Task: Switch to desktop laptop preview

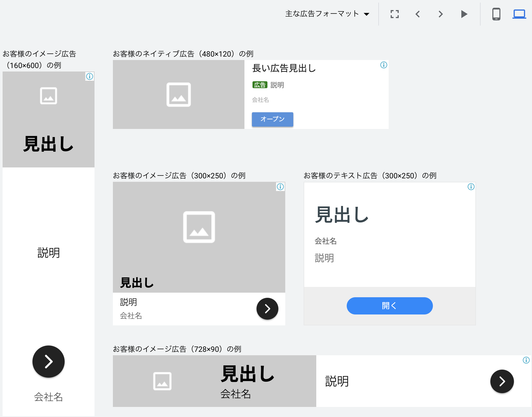Action: point(519,14)
